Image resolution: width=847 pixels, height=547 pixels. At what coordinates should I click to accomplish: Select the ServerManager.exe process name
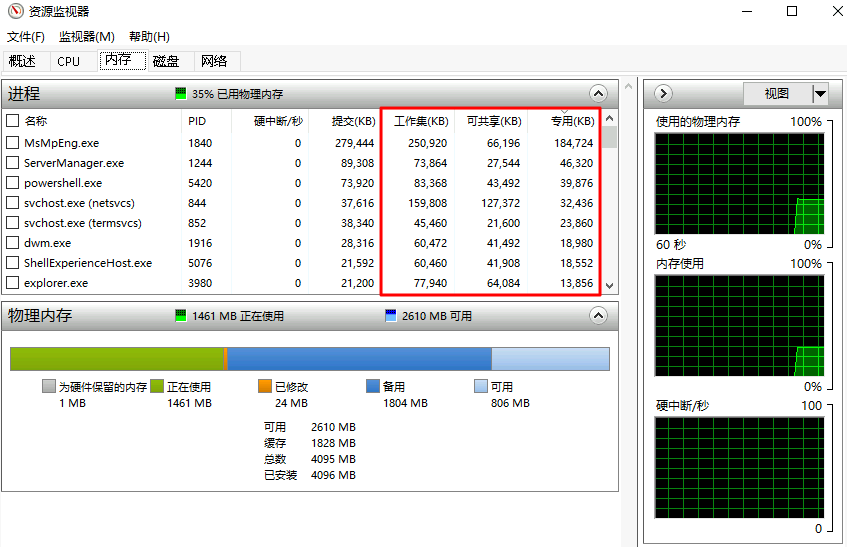click(74, 163)
